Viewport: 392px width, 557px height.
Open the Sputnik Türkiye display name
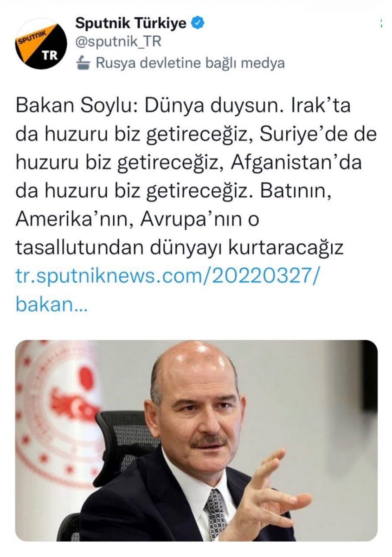point(131,23)
